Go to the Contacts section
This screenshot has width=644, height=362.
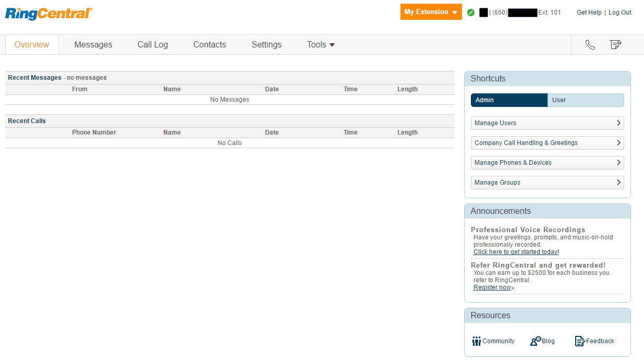[209, 44]
